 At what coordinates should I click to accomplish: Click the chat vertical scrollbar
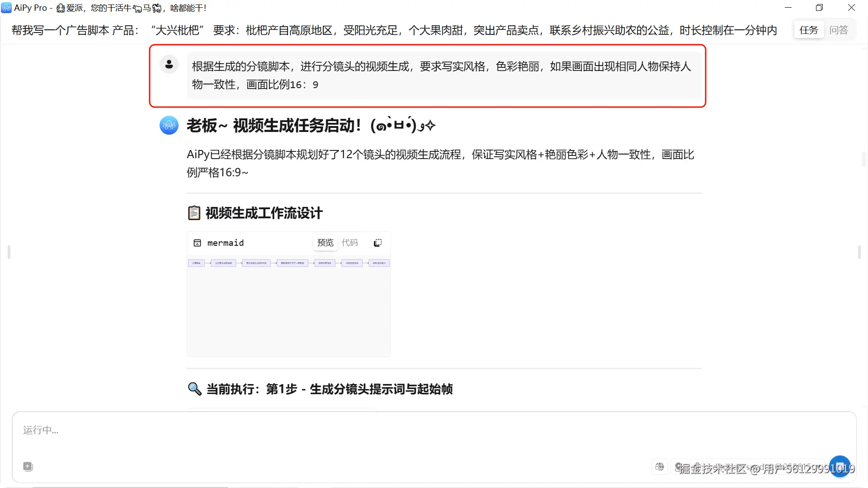(863, 159)
